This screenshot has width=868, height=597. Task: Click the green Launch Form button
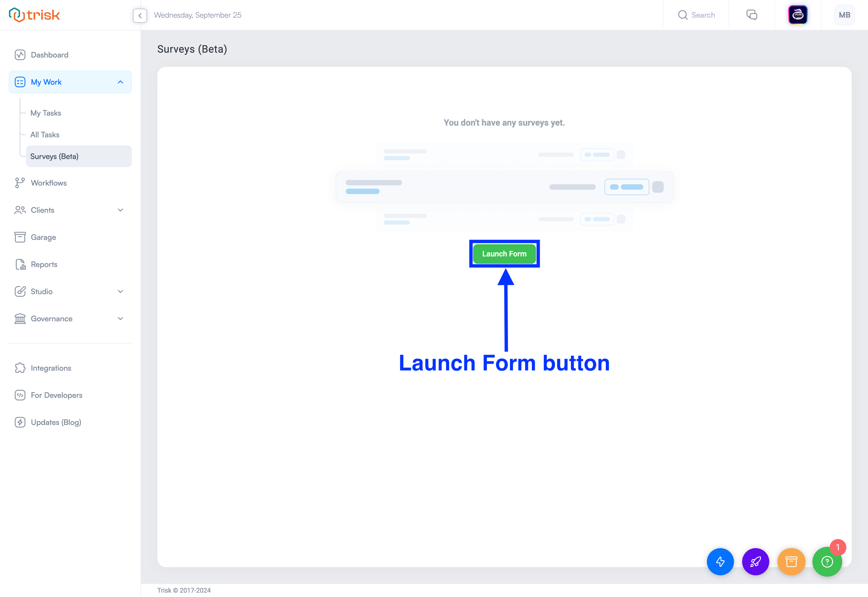504,254
